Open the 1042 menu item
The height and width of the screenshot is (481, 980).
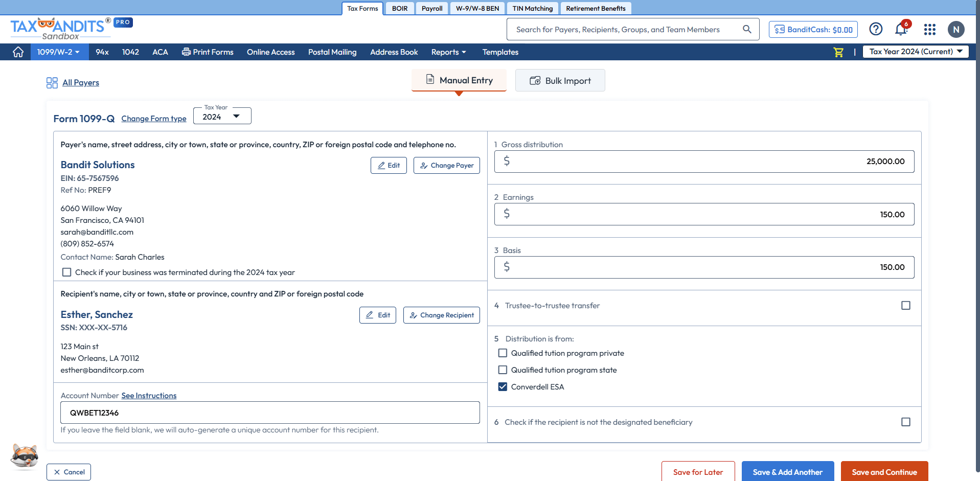pos(130,52)
